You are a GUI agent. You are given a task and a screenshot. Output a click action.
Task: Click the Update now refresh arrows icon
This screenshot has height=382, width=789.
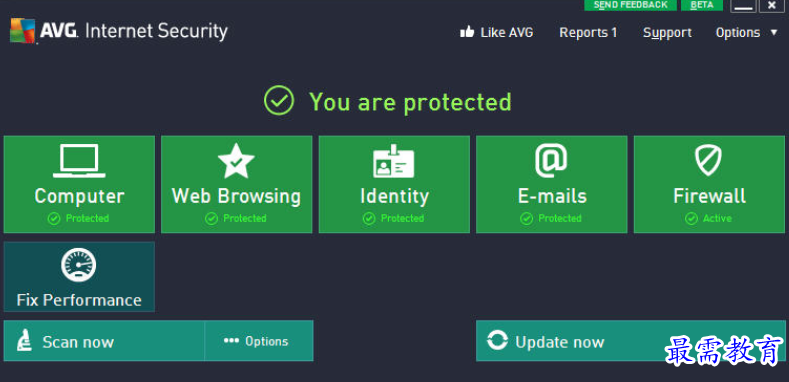(x=497, y=340)
